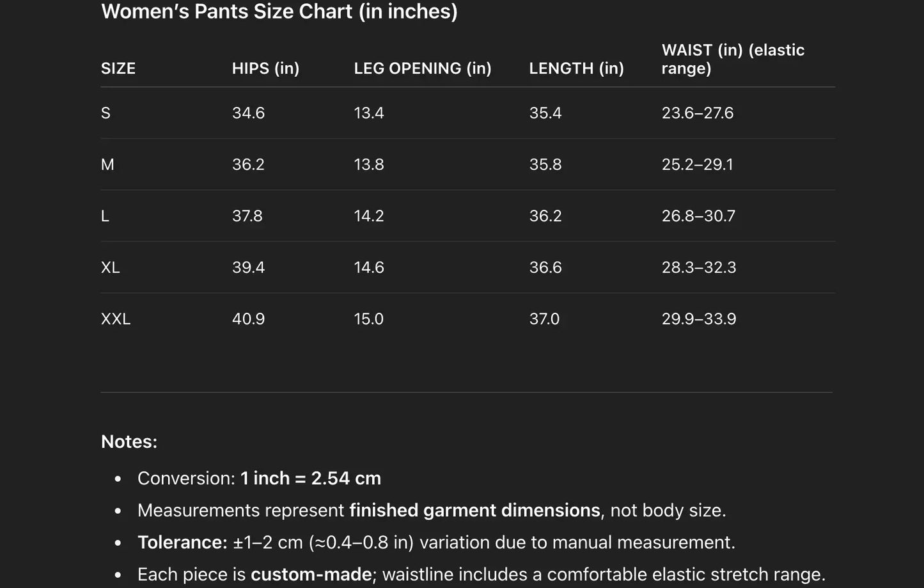Click the XXL size row label

[116, 319]
